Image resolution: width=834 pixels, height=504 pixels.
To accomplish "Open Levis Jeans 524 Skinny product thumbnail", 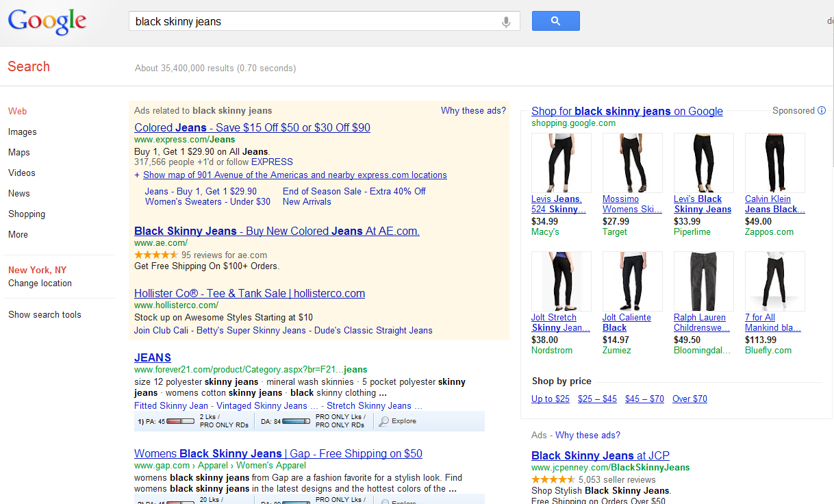I will (x=561, y=163).
